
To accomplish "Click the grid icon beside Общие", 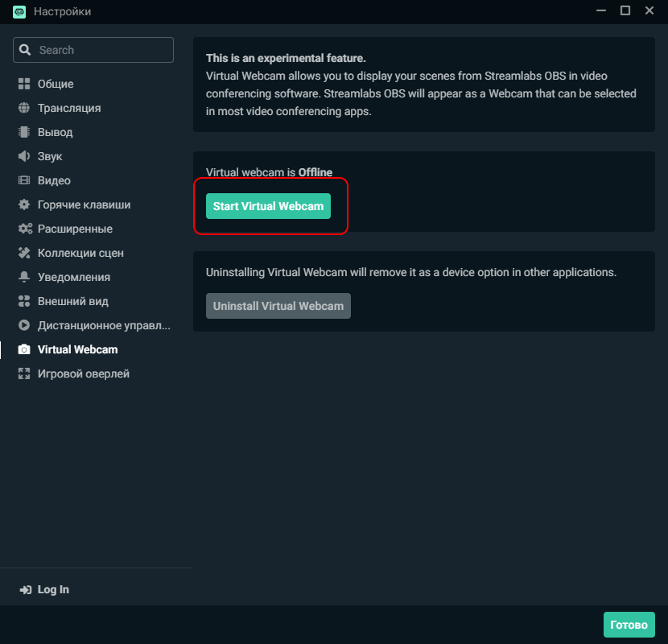I will tap(24, 84).
